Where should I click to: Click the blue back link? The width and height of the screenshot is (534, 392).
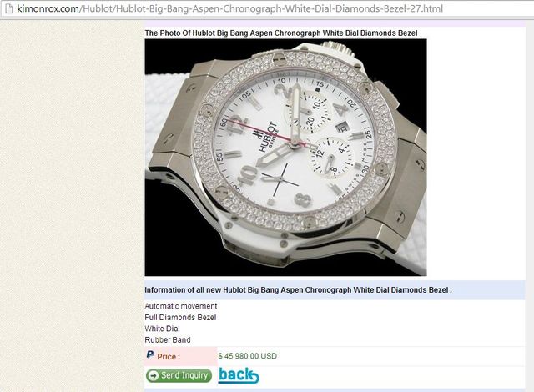pyautogui.click(x=239, y=375)
